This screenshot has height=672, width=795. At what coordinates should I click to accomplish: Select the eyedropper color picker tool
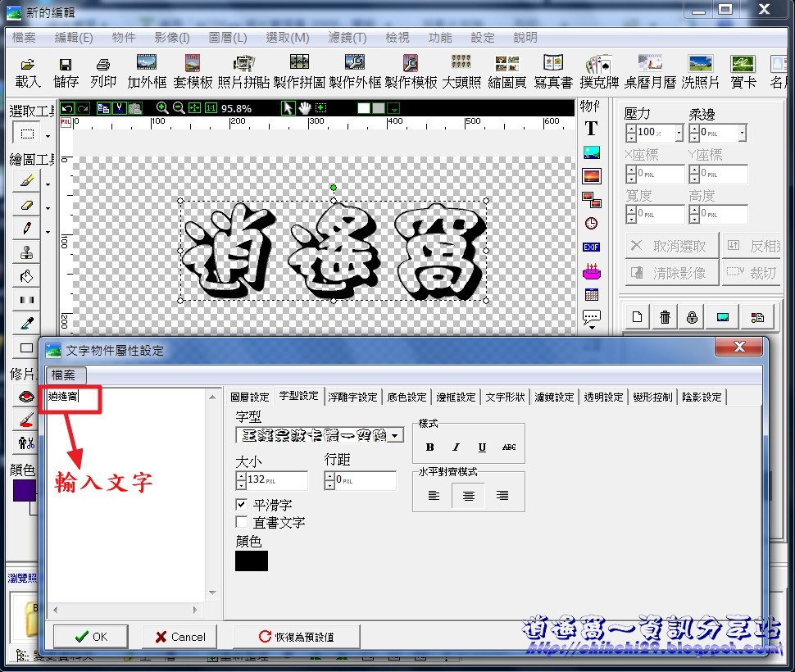pos(27,324)
